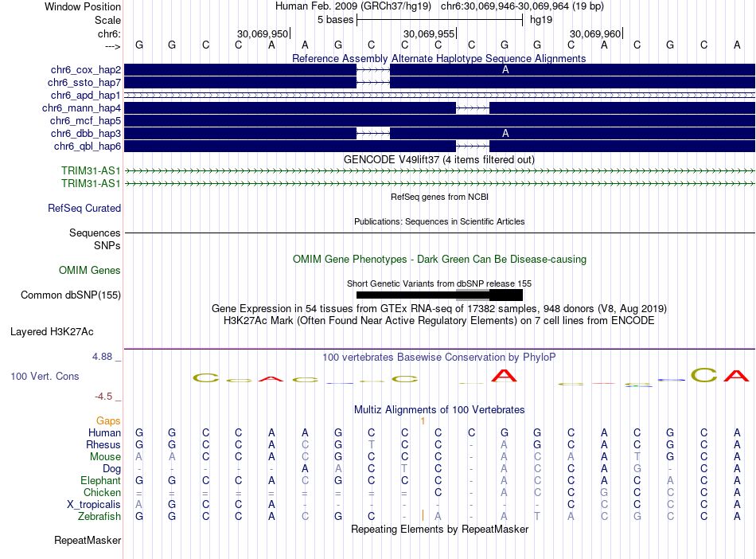Select the gap arrows in chr6_qbl_hap6 alignment
Image resolution: width=756 pixels, height=559 pixels.
pos(473,147)
